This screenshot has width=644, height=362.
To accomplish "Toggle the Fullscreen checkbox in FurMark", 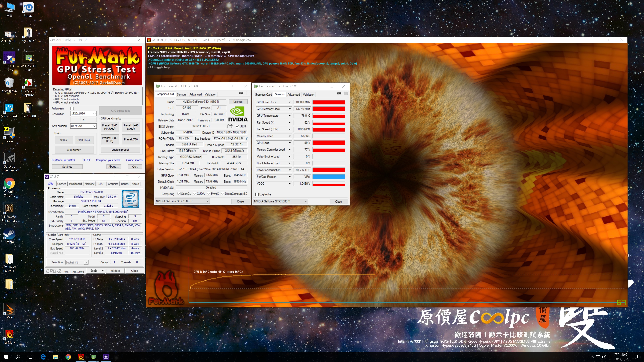I will (x=72, y=108).
